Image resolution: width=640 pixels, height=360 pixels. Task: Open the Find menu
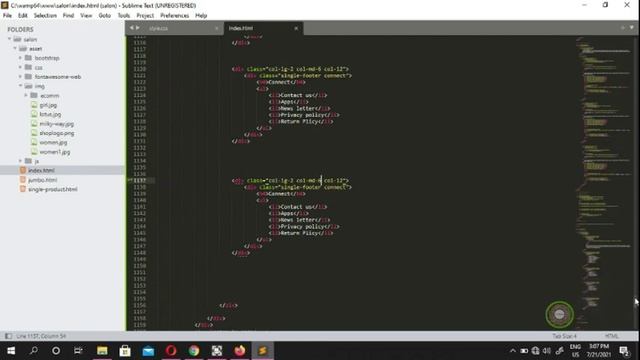68,16
